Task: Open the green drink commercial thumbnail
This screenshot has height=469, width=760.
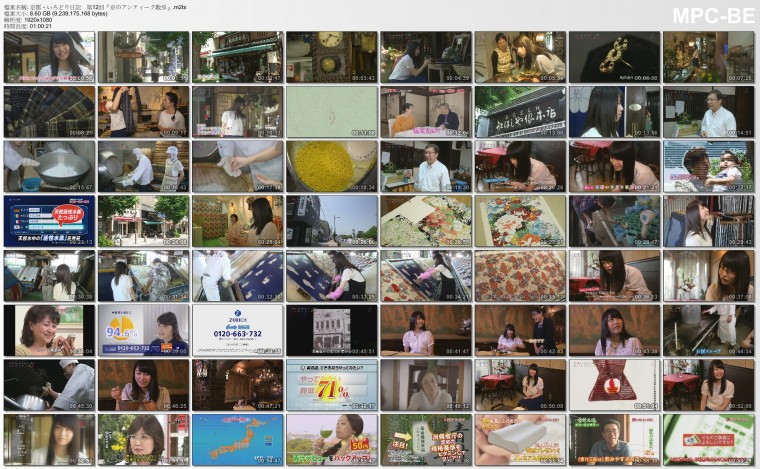Action: coord(332,440)
